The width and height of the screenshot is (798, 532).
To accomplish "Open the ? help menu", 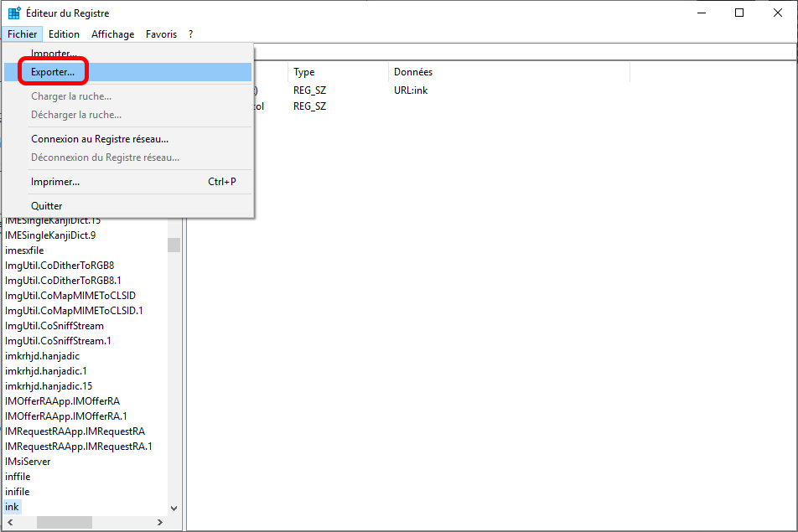I will 190,34.
